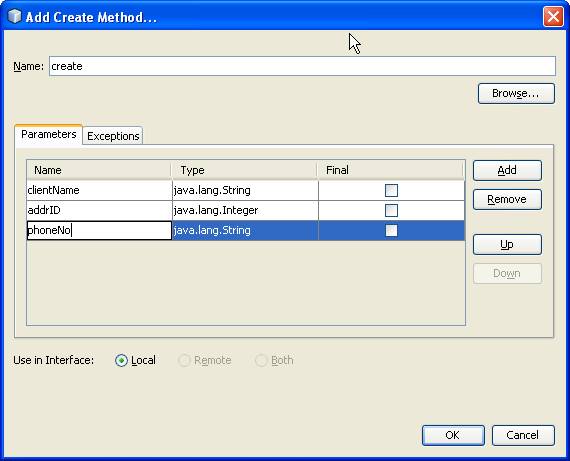This screenshot has height=461, width=570.
Task: Confirm with the OK button
Action: 453,435
